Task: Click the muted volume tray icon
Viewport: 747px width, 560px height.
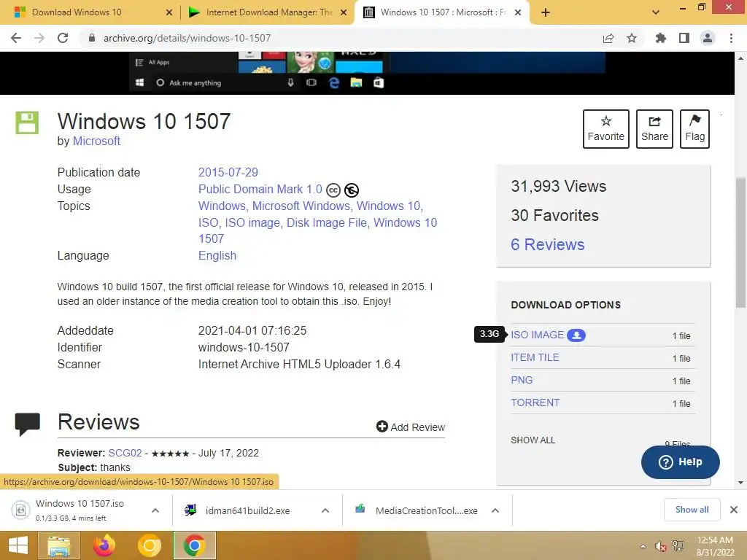Action: click(x=660, y=547)
